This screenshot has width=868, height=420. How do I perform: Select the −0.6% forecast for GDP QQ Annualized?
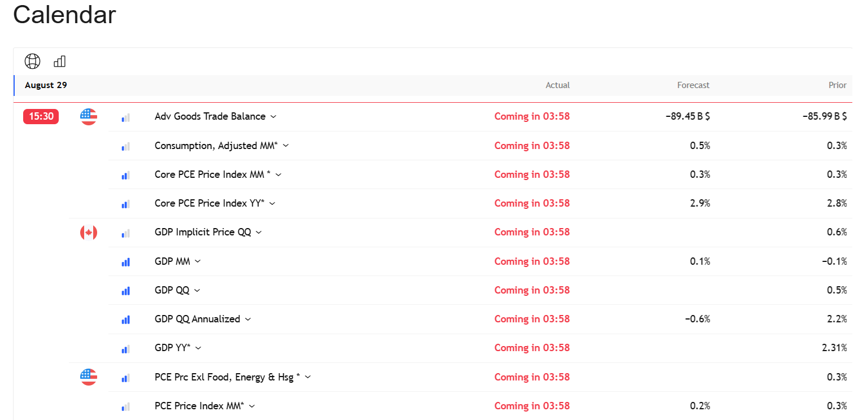(697, 319)
